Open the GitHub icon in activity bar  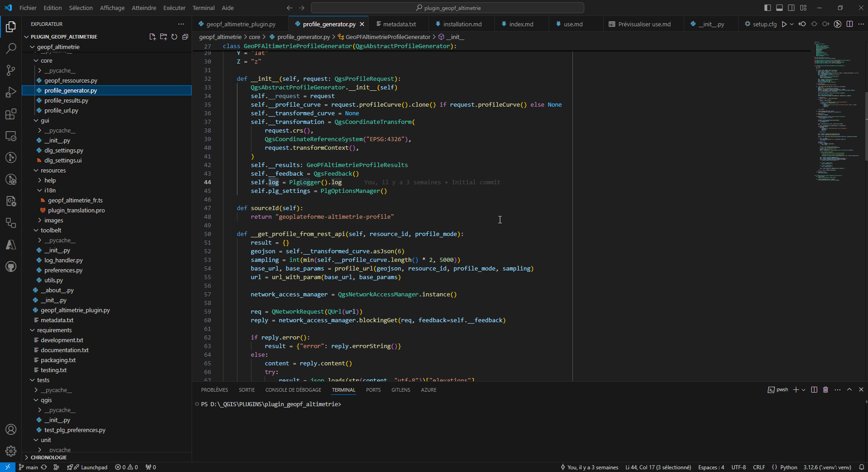pyautogui.click(x=11, y=266)
